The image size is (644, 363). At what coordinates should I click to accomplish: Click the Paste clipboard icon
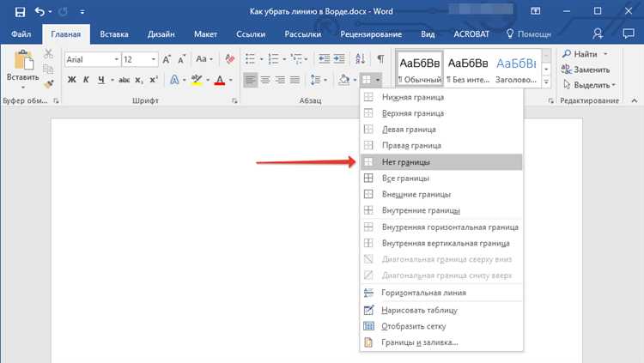tap(22, 63)
